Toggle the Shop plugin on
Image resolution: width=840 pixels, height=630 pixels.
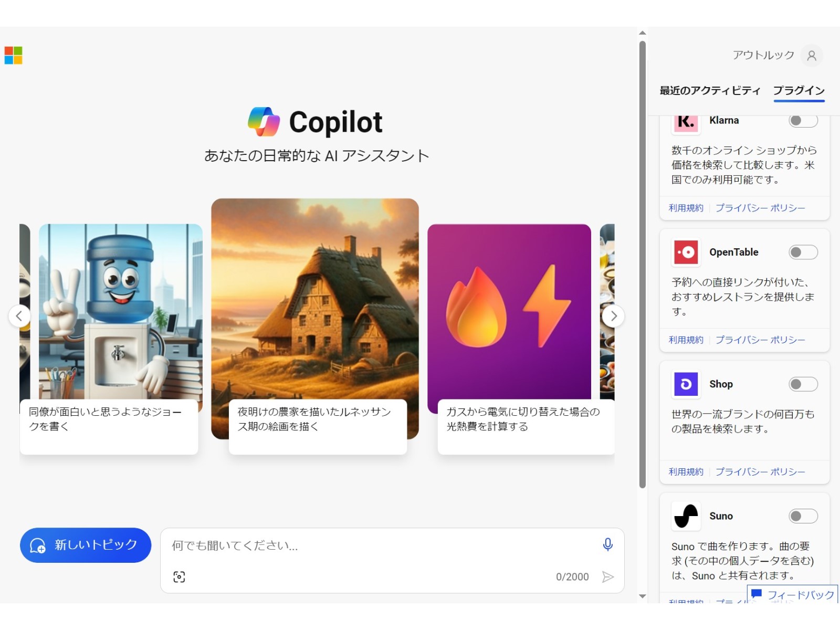(x=803, y=384)
